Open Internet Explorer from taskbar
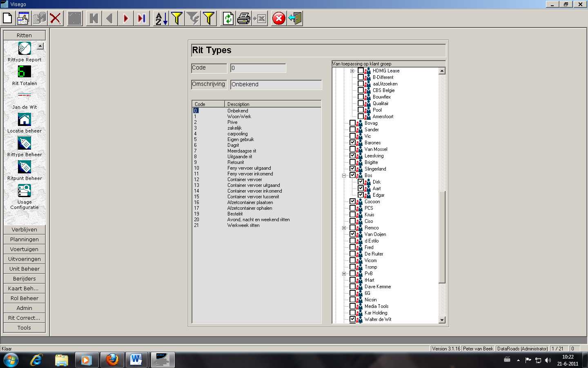The height and width of the screenshot is (368, 588). point(36,360)
